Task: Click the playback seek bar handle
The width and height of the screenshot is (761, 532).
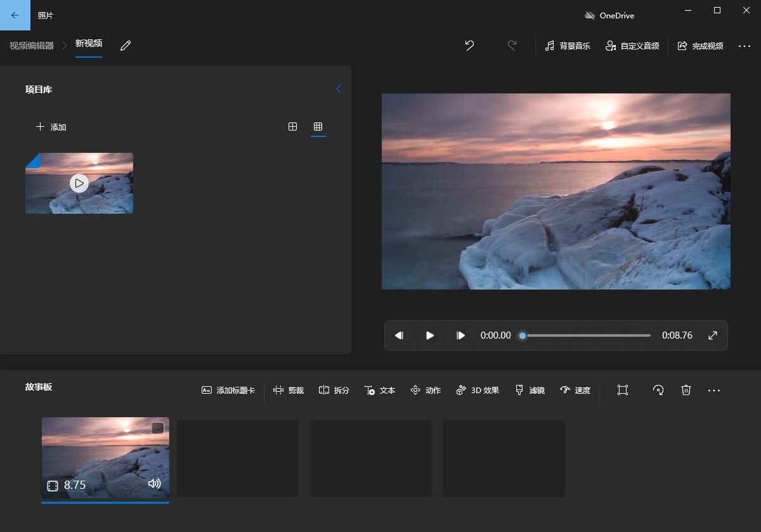Action: tap(523, 335)
